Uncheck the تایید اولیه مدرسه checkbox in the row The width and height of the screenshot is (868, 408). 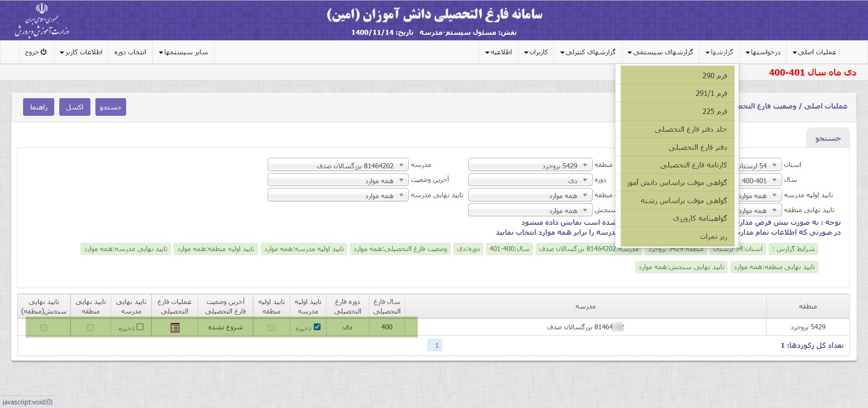(x=317, y=327)
